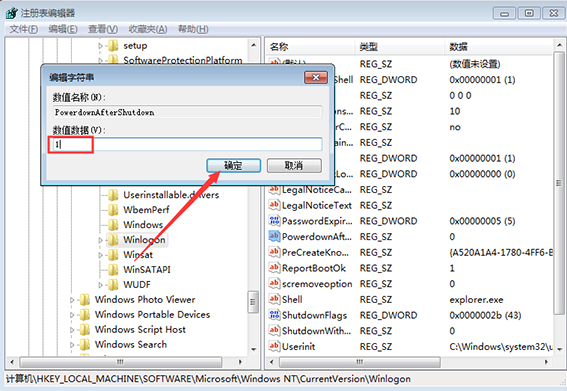Cancel the dialog with 取消

point(294,166)
